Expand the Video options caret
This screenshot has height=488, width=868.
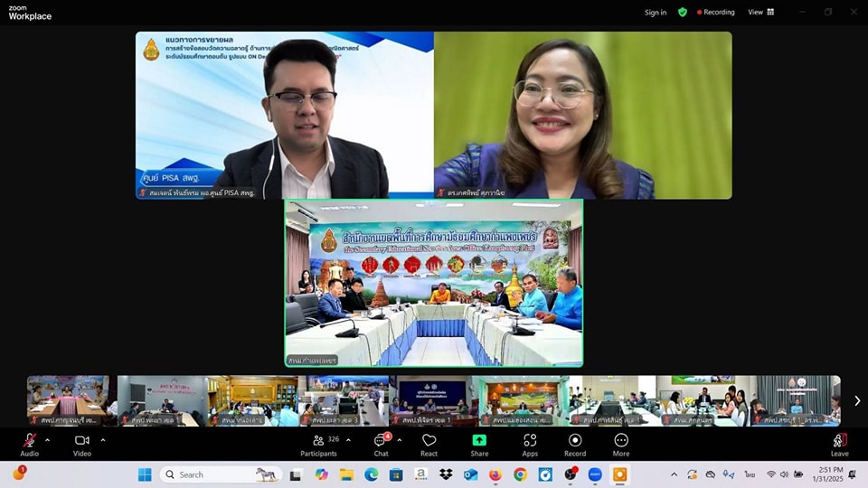[x=103, y=440]
